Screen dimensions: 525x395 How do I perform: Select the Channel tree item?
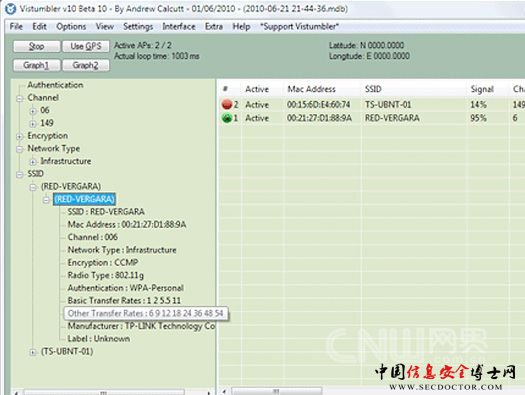tap(43, 97)
